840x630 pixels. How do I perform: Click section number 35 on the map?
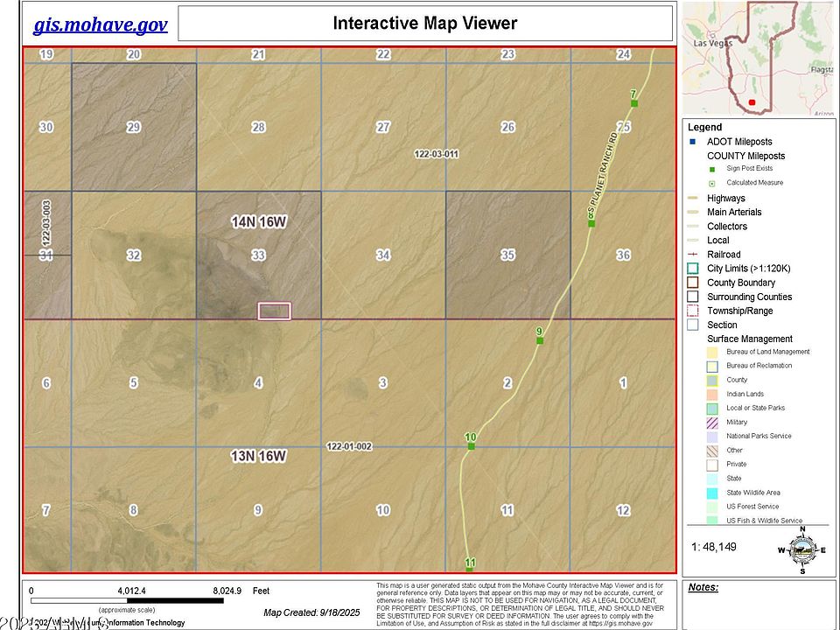tap(507, 255)
